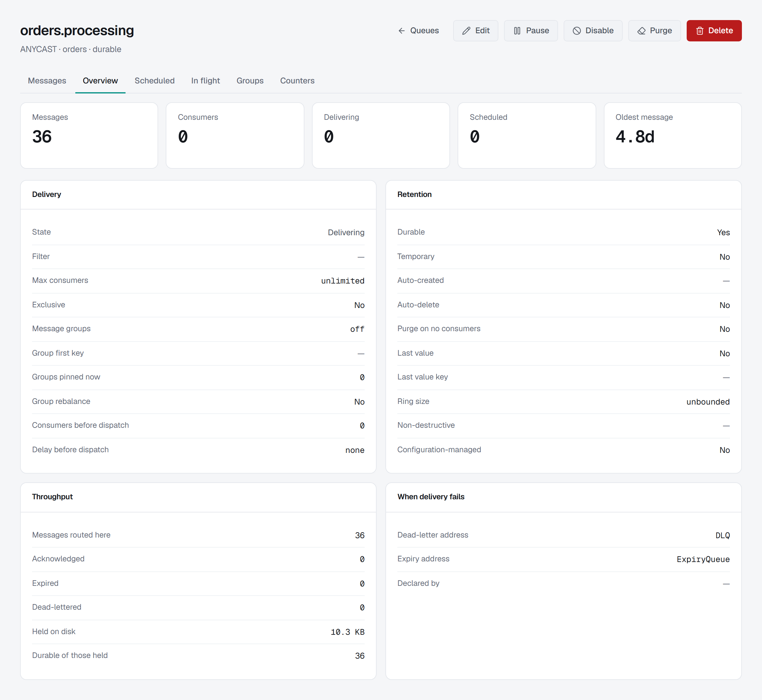Click the trash can icon on Delete
This screenshot has width=762, height=700.
click(700, 31)
